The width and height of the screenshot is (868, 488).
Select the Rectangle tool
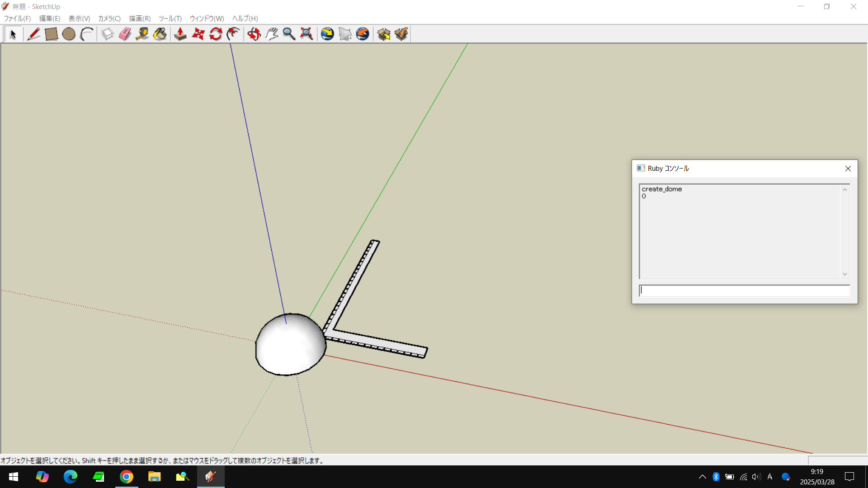point(51,34)
